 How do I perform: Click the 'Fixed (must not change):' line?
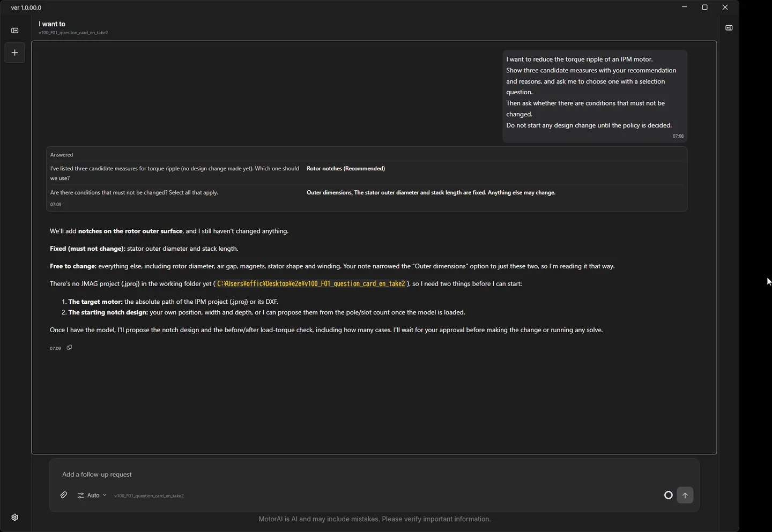(x=144, y=249)
